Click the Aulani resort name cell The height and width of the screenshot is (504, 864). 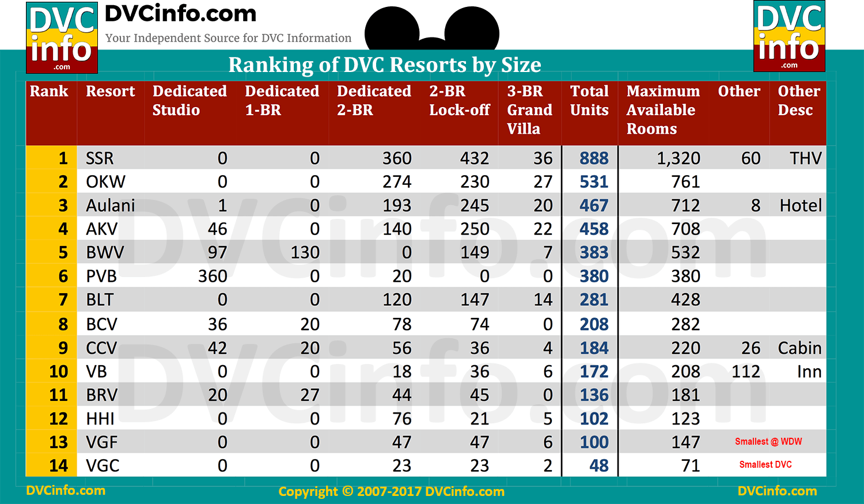tap(110, 205)
